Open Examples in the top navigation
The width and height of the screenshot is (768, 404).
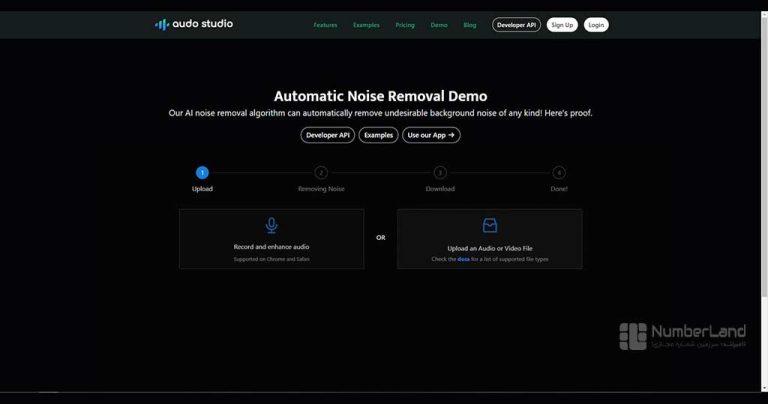[366, 25]
